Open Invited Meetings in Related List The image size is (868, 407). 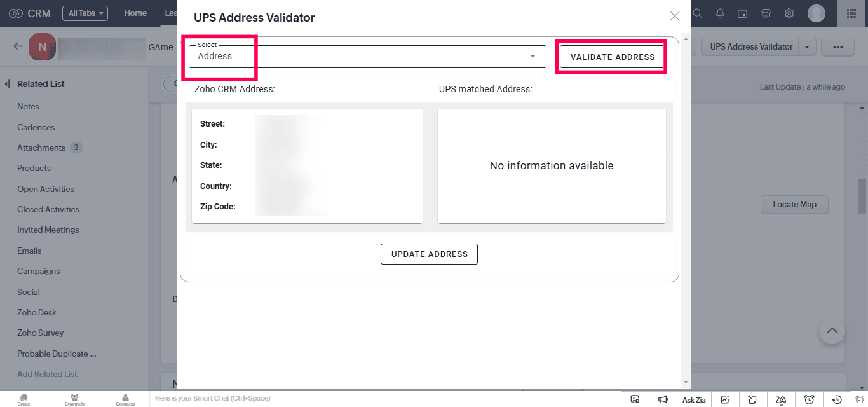pyautogui.click(x=48, y=230)
